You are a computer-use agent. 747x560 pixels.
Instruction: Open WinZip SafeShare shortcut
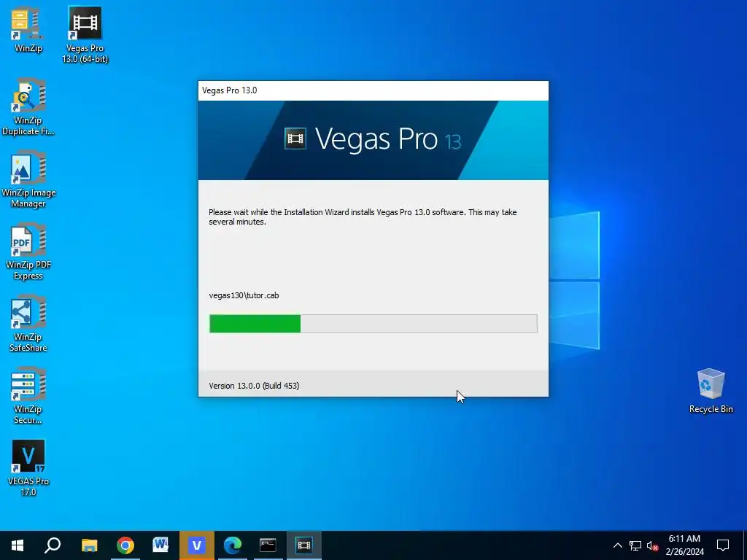(28, 324)
